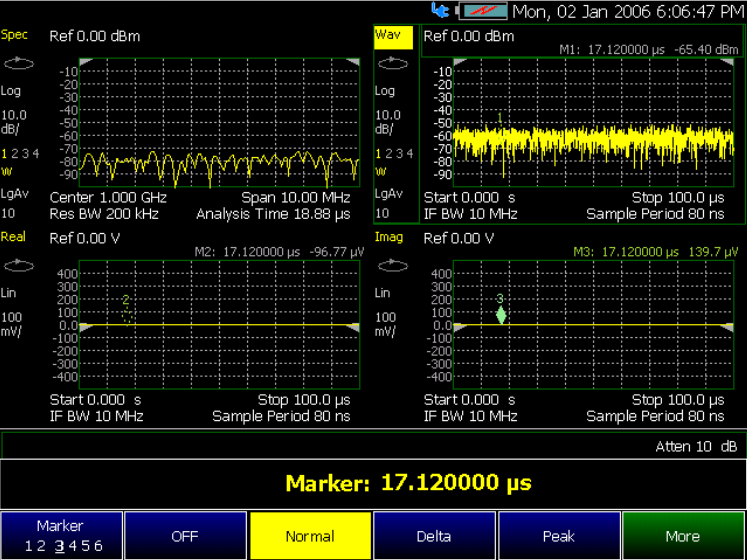Choose the Delta marker mode
The image size is (747, 560).
(x=434, y=535)
